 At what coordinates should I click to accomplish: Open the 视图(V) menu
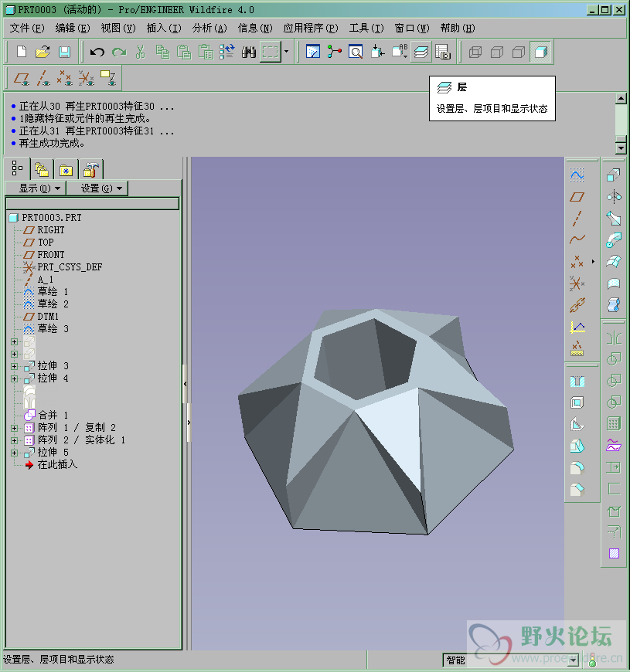(x=118, y=29)
